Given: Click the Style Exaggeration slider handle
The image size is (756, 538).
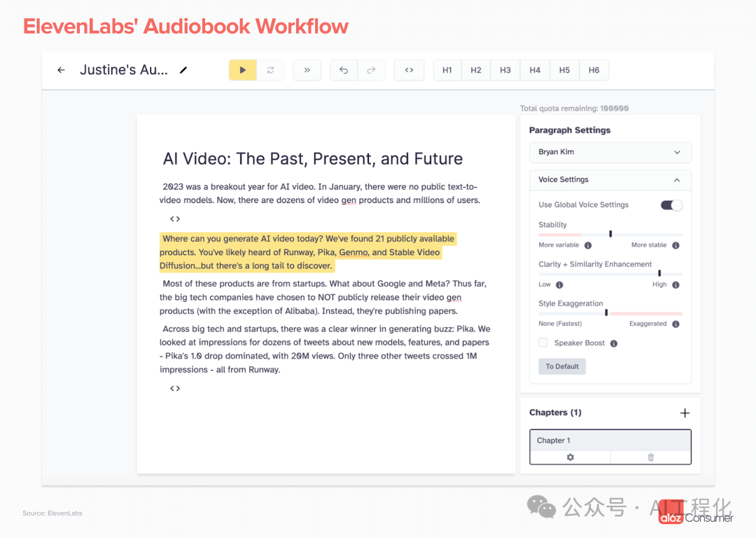Looking at the screenshot, I should click(x=606, y=312).
